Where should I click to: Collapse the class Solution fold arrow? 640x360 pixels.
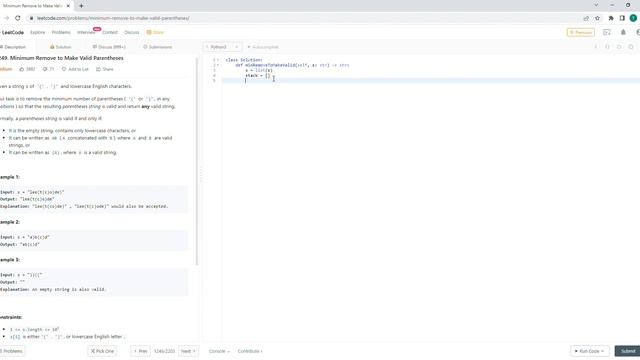tap(218, 60)
